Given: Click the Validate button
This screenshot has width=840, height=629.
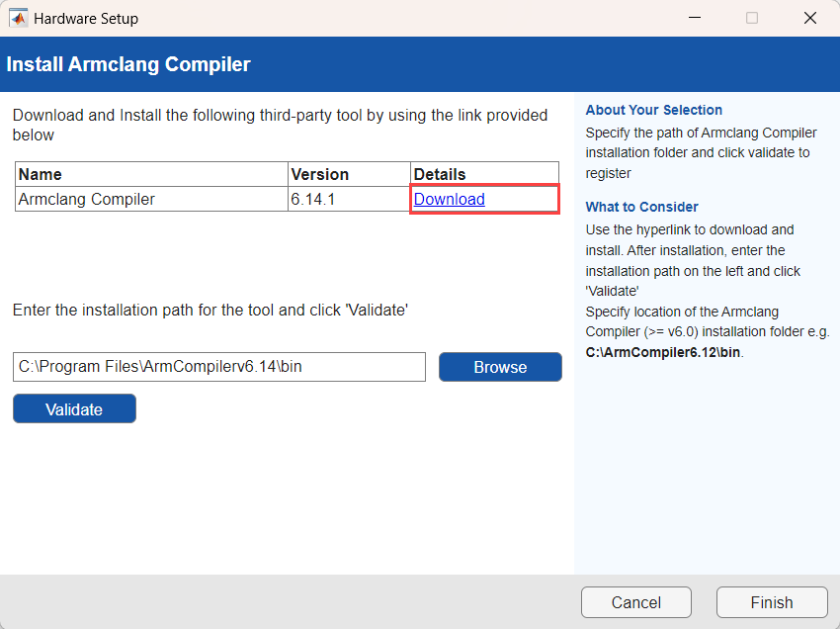Looking at the screenshot, I should (74, 408).
